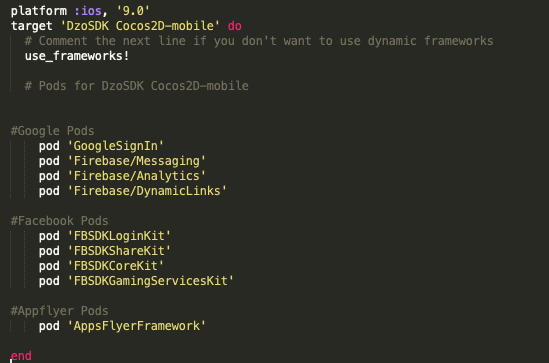549x363 pixels.
Task: Click the dynamic frameworks comment line
Action: point(259,41)
